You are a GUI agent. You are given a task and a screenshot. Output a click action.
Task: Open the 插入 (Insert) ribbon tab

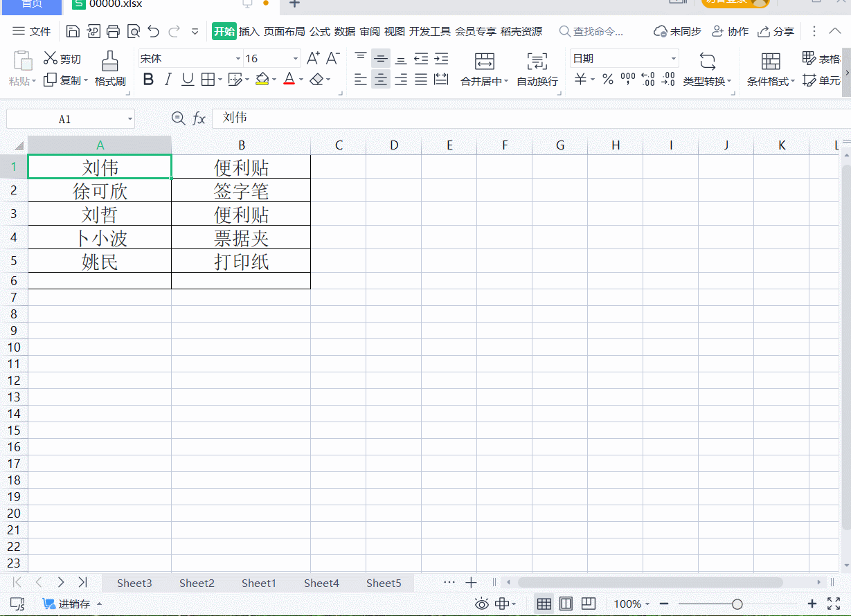[x=249, y=31]
